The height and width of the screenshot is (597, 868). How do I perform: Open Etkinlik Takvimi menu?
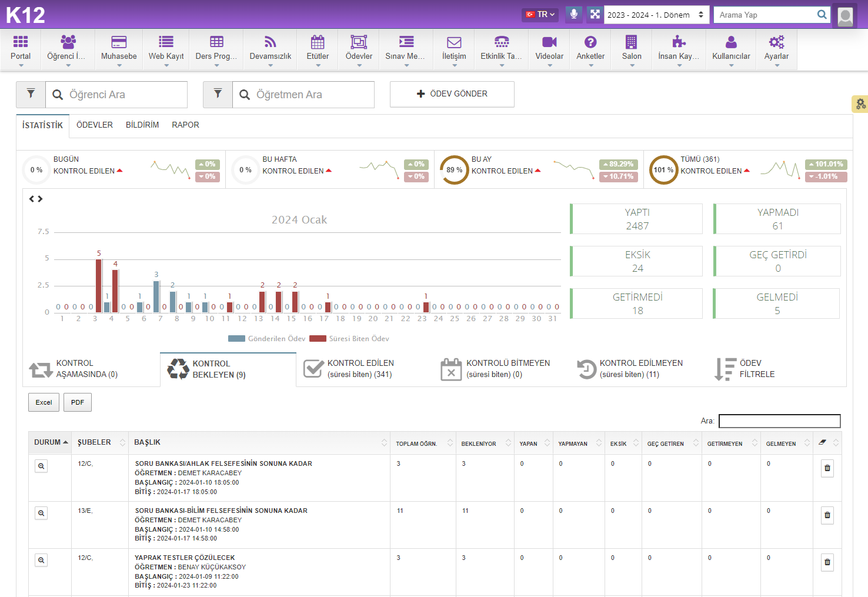(502, 49)
